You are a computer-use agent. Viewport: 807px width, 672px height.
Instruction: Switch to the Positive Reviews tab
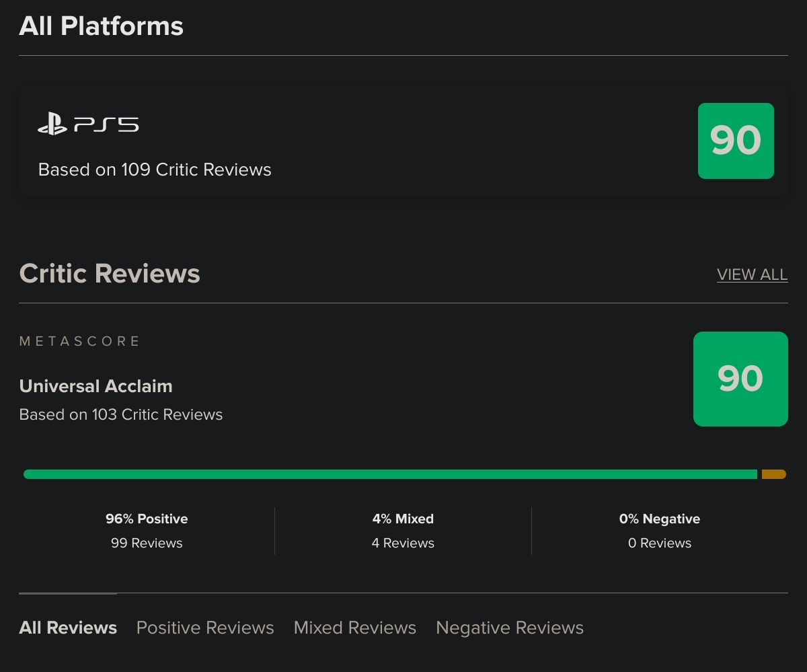(205, 628)
